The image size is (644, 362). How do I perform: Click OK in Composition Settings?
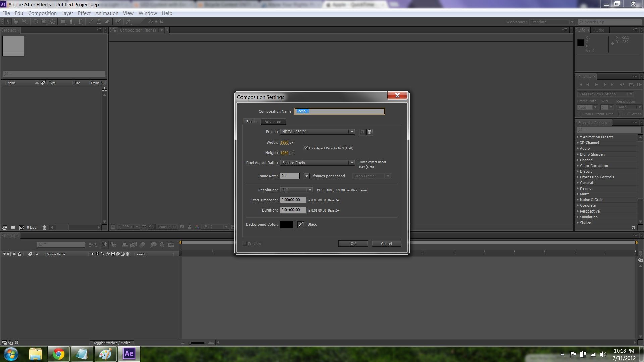point(353,244)
